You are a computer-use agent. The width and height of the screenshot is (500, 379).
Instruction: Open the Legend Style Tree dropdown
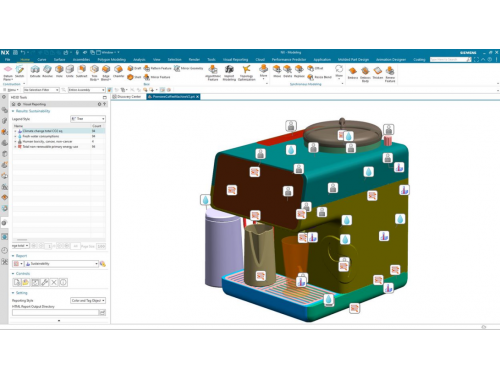[x=88, y=119]
